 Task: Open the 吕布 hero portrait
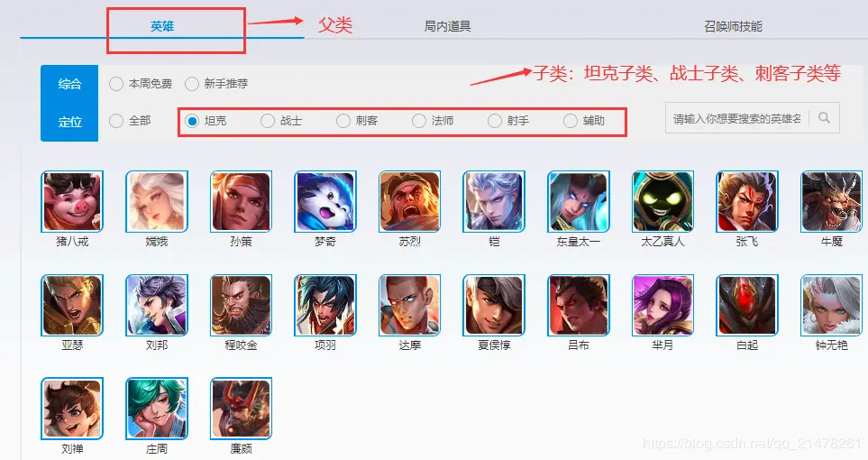pyautogui.click(x=579, y=305)
